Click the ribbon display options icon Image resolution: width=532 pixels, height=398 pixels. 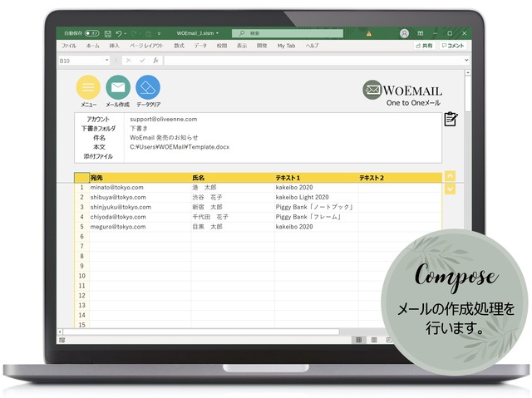pyautogui.click(x=421, y=33)
